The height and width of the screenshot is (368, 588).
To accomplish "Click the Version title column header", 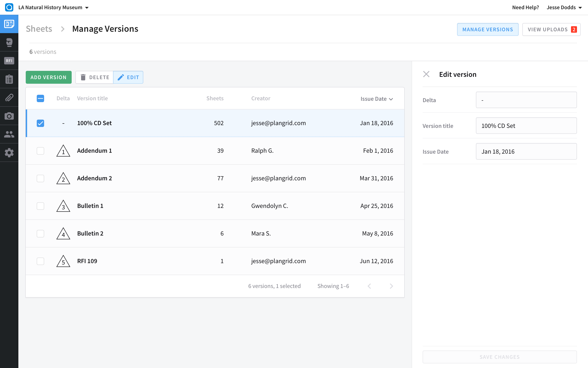I will 92,98.
